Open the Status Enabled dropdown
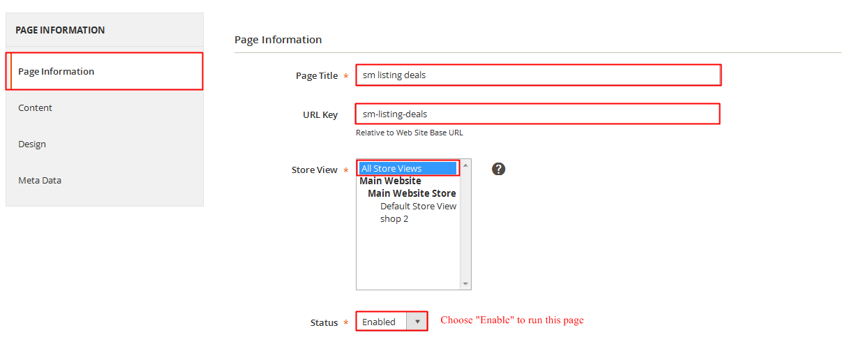This screenshot has width=868, height=351. [391, 322]
